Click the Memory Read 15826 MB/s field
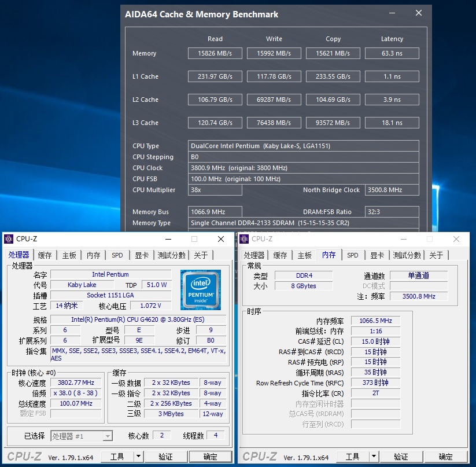The image size is (476, 467). (x=215, y=53)
